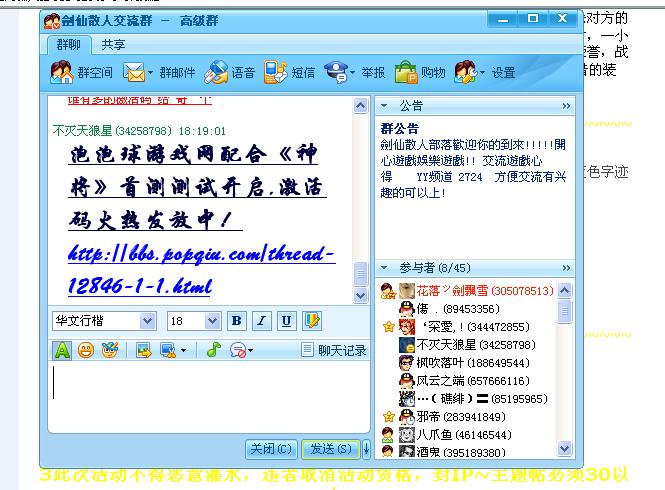
Task: Toggle italic formatting
Action: [x=262, y=321]
